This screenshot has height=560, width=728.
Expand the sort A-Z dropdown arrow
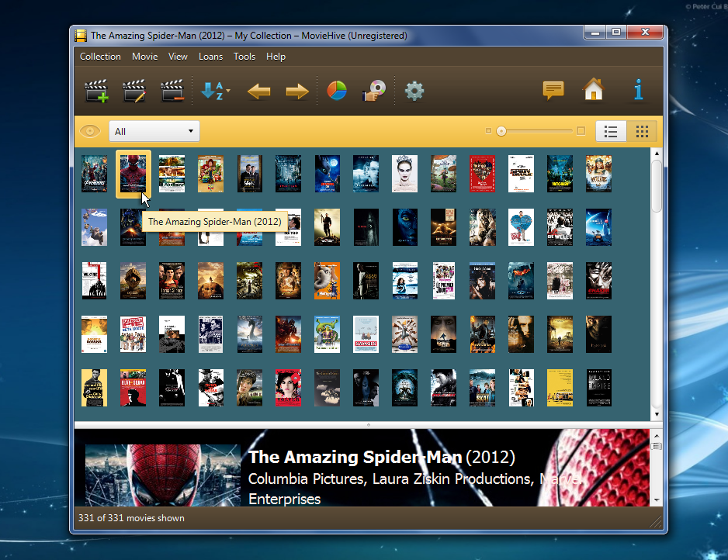tap(228, 91)
